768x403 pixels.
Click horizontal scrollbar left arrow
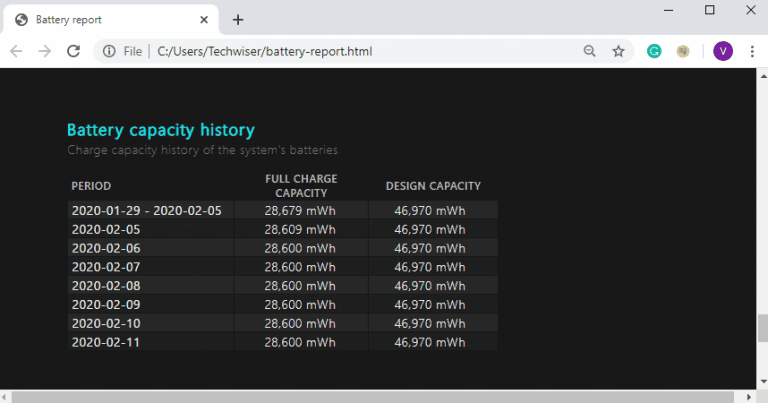point(4,397)
